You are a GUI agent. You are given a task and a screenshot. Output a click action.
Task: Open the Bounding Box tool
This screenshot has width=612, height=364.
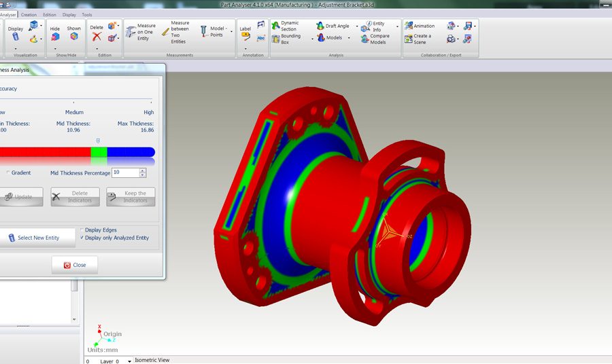pos(286,39)
